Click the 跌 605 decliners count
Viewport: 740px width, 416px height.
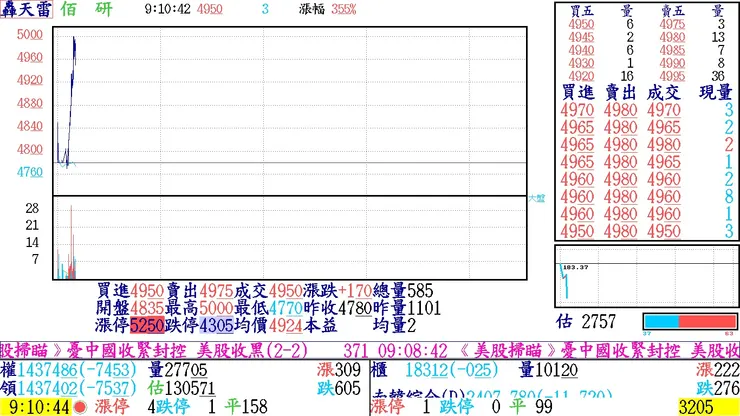(339, 389)
